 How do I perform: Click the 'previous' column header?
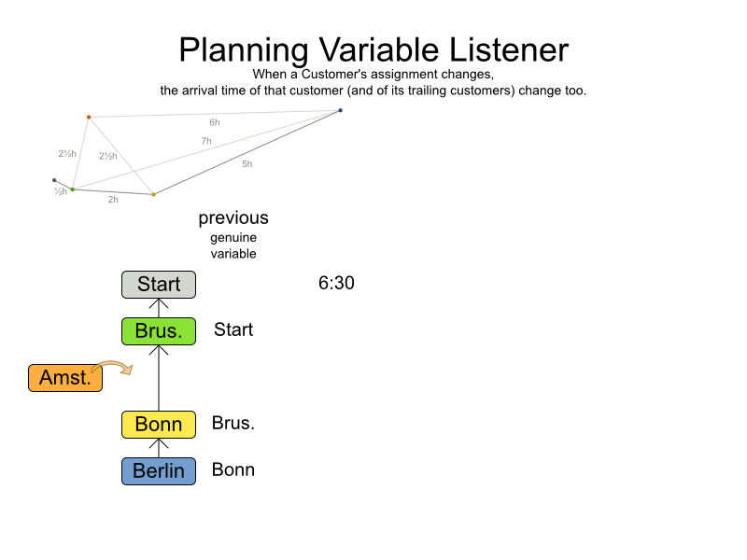tap(233, 218)
